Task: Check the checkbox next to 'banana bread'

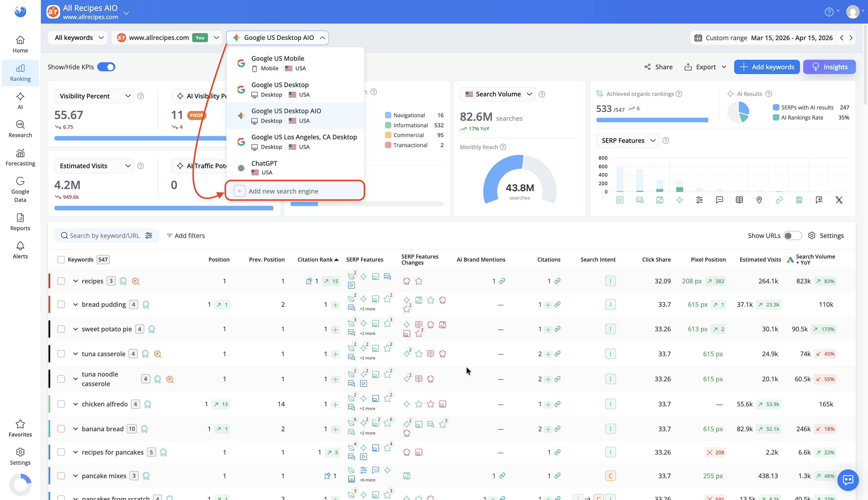Action: (x=61, y=428)
